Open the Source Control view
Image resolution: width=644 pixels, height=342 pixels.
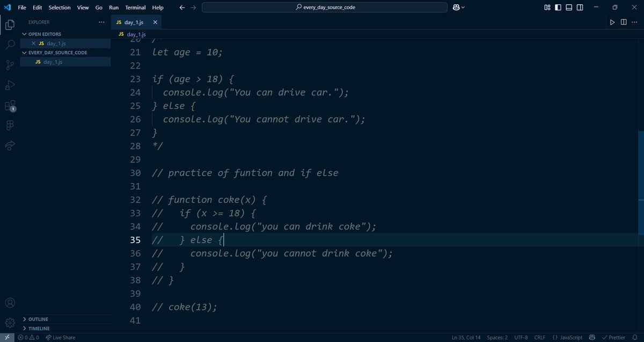pyautogui.click(x=10, y=65)
